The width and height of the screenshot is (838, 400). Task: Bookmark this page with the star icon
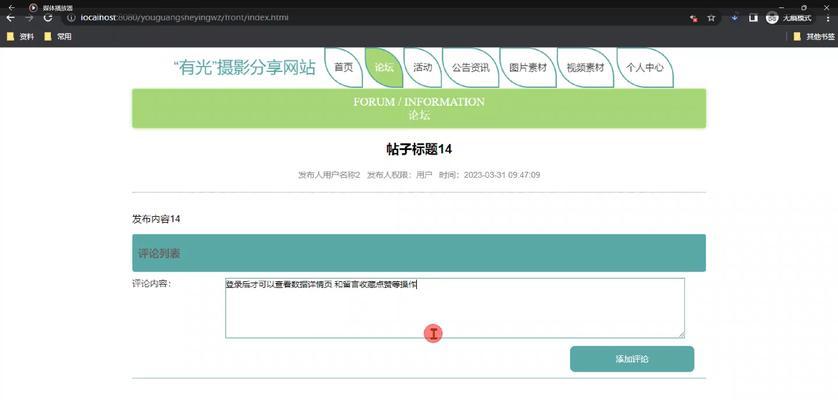coord(711,18)
